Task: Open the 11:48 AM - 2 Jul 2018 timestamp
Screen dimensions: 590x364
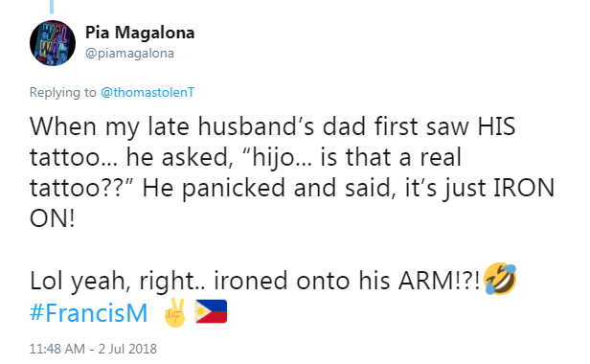Action: [x=93, y=349]
